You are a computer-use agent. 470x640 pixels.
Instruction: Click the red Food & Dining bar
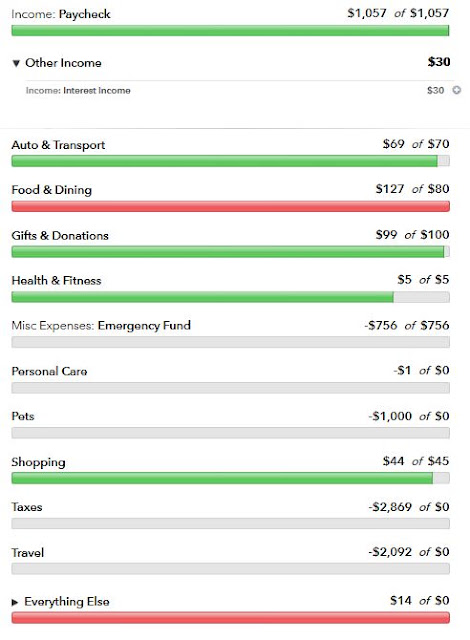(231, 206)
